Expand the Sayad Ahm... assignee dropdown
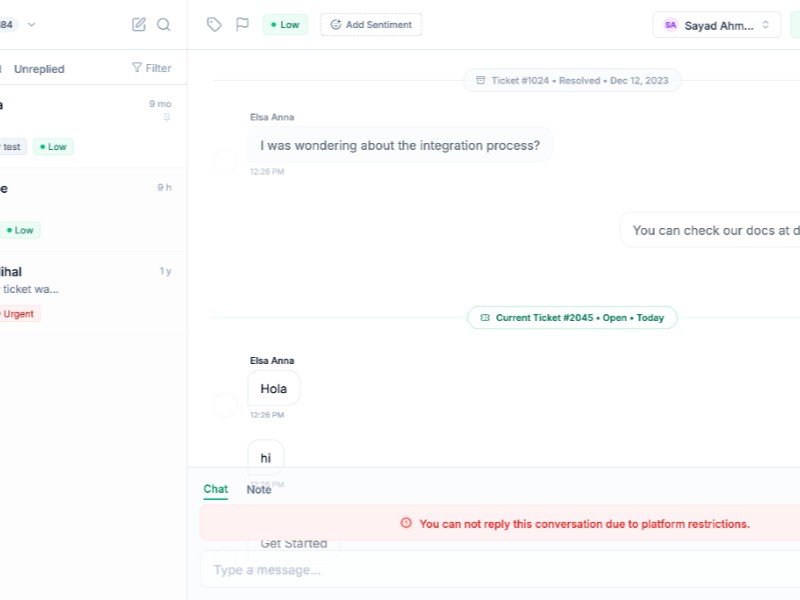 pos(716,25)
